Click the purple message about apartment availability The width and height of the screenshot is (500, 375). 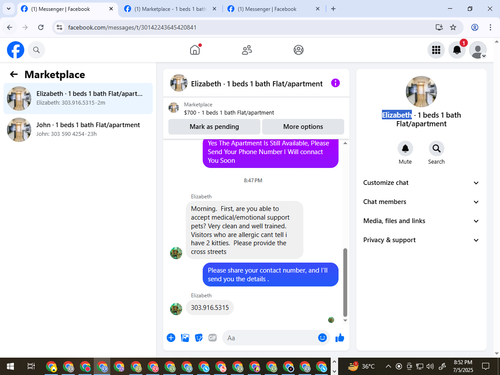pyautogui.click(x=270, y=153)
